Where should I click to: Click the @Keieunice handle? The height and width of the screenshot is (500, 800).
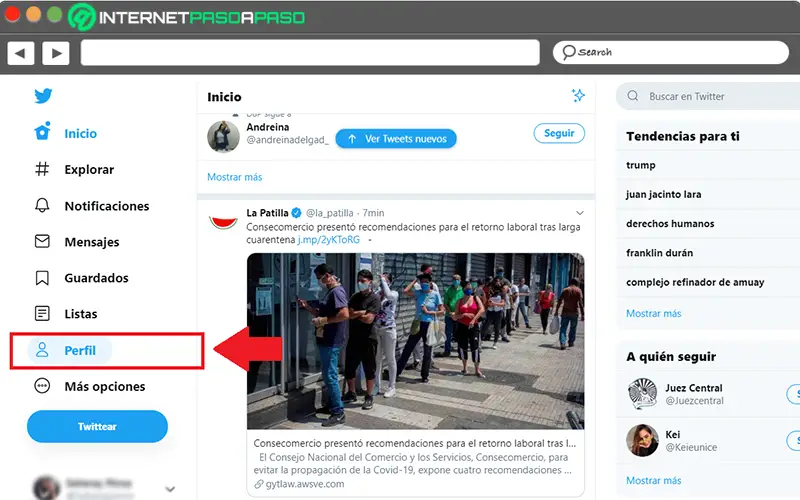(x=691, y=447)
